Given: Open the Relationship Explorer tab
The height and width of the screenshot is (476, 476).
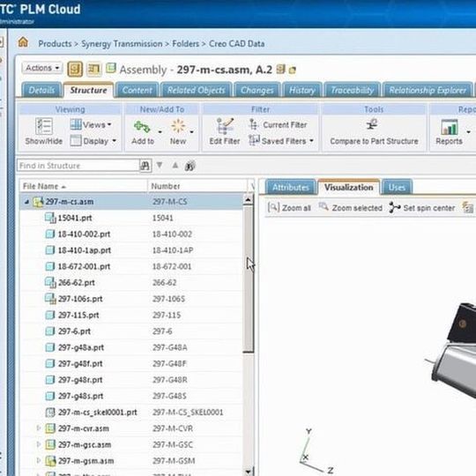Looking at the screenshot, I should pos(428,90).
